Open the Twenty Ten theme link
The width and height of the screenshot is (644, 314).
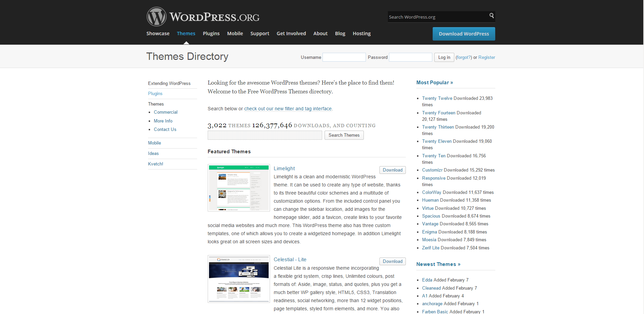[x=434, y=156]
